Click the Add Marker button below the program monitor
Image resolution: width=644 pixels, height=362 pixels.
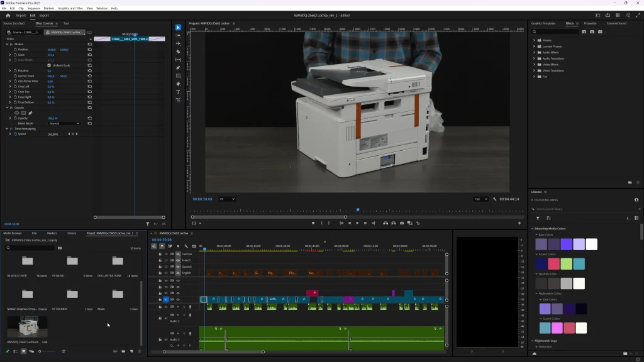313,223
